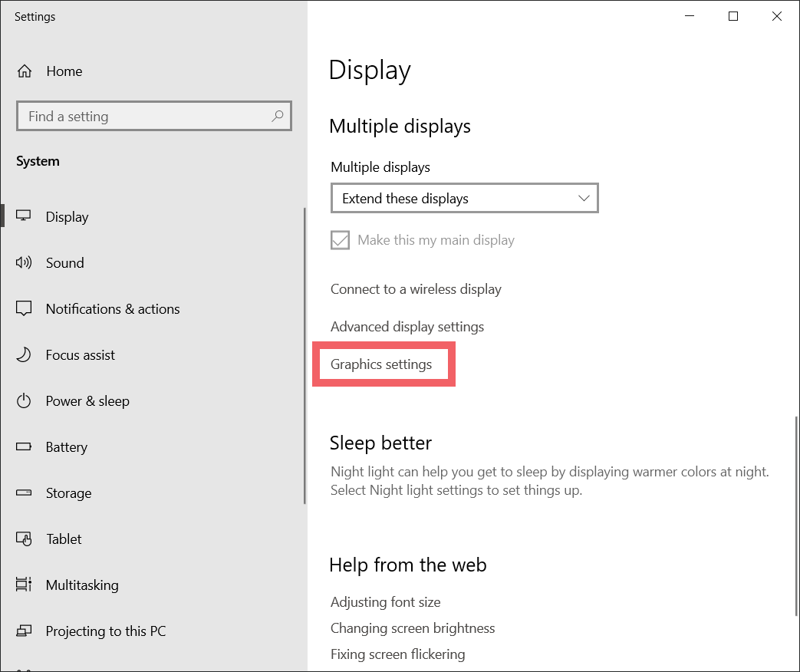Image resolution: width=800 pixels, height=672 pixels.
Task: Click inside the Find a setting search box
Action: 153,116
